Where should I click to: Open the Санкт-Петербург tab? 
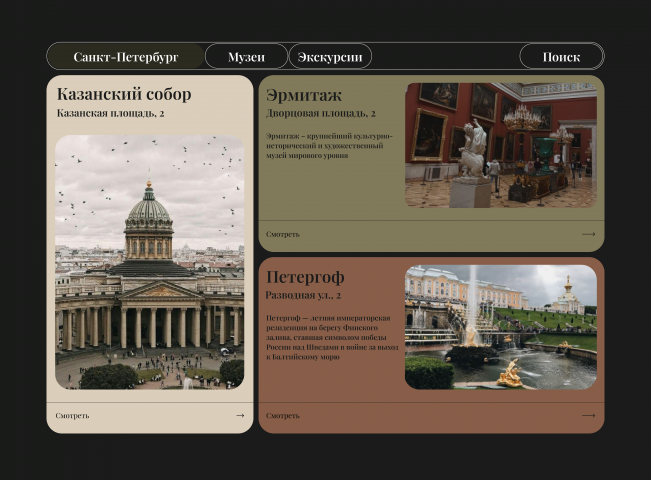[125, 56]
